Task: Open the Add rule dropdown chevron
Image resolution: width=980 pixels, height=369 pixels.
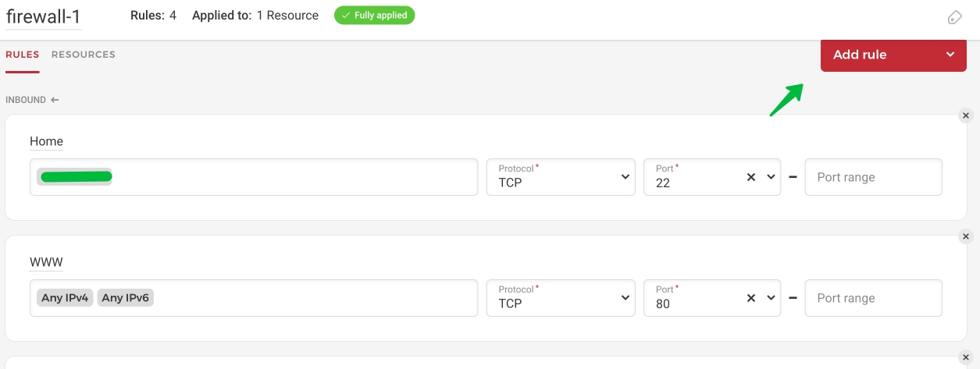Action: click(950, 55)
